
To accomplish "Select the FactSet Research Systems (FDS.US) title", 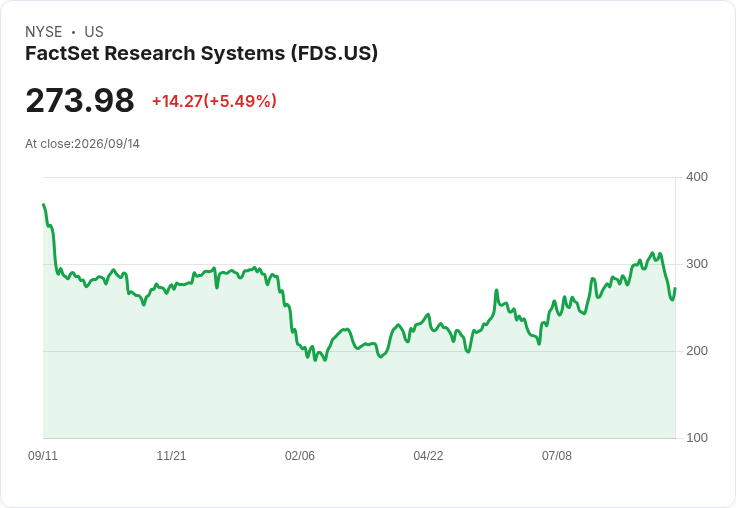I will pos(201,54).
